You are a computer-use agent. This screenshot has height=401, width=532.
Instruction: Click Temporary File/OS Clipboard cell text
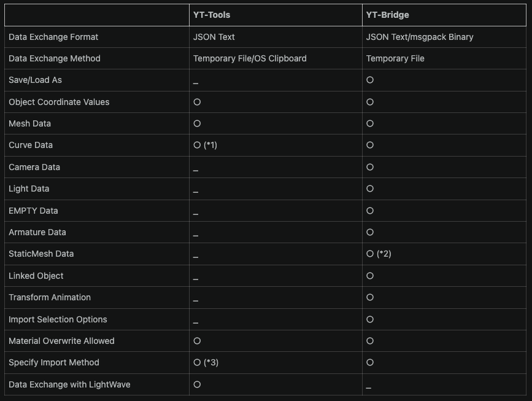pyautogui.click(x=250, y=58)
